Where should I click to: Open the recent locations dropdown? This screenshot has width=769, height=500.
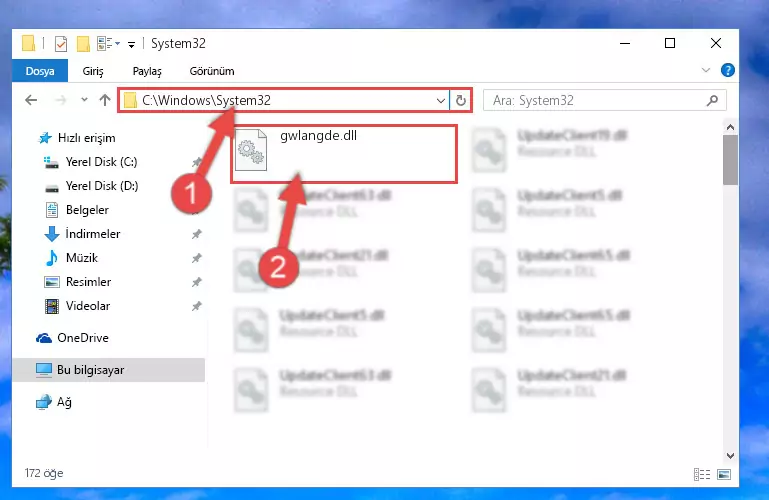point(84,100)
